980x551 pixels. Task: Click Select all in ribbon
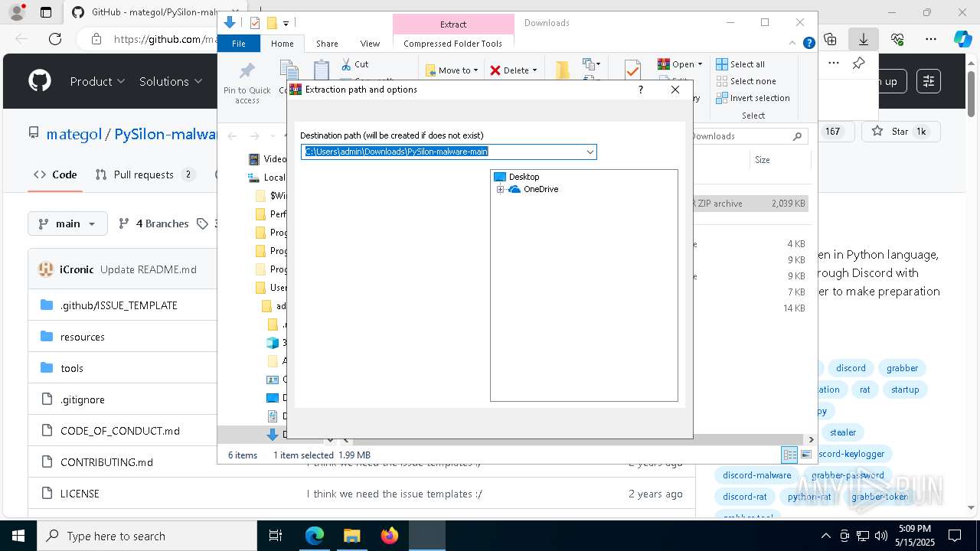click(x=740, y=64)
